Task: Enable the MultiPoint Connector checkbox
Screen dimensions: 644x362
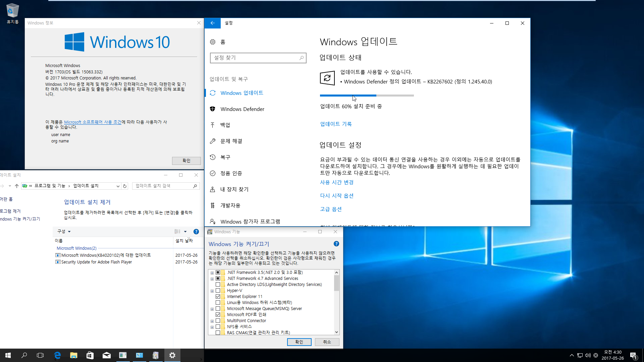Action: tap(218, 321)
